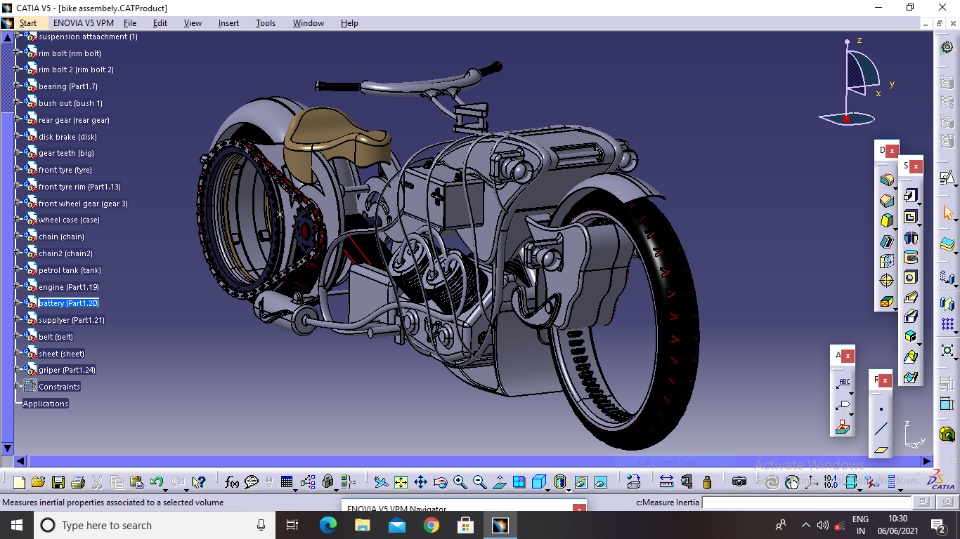Click the Pan tool icon
This screenshot has width=960, height=539.
click(x=421, y=482)
